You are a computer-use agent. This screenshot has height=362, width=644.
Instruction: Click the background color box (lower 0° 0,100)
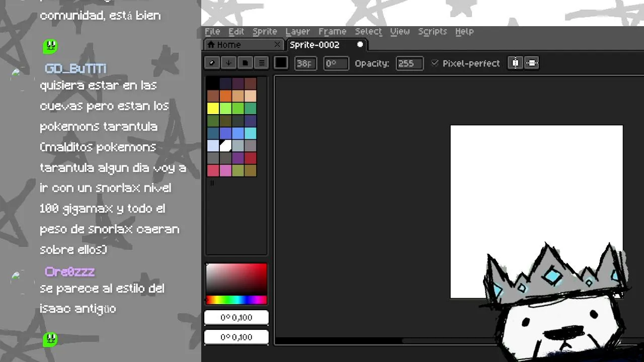236,337
